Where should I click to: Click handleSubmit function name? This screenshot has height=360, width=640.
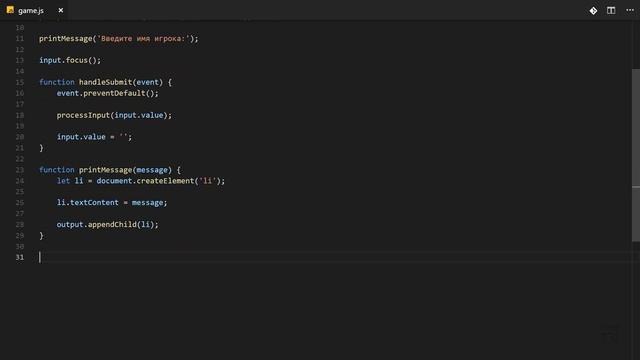[105, 82]
